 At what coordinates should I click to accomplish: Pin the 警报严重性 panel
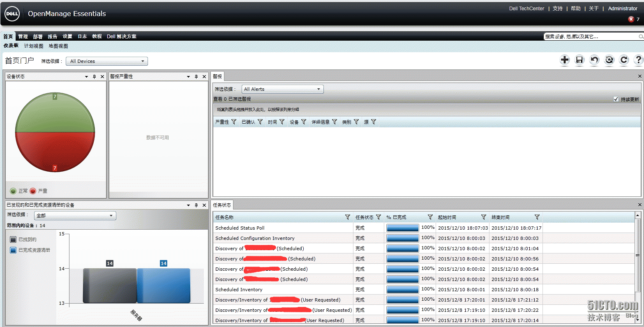(196, 76)
